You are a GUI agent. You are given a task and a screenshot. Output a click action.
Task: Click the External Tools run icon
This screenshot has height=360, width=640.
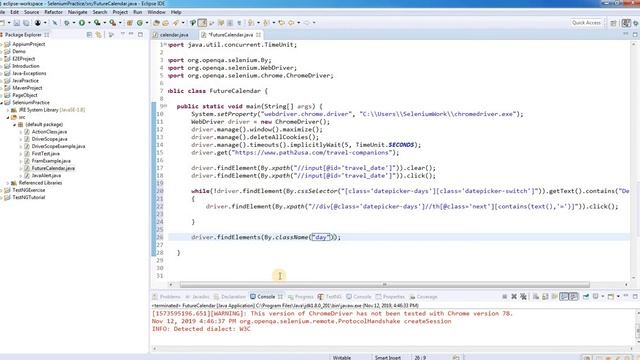tap(113, 23)
